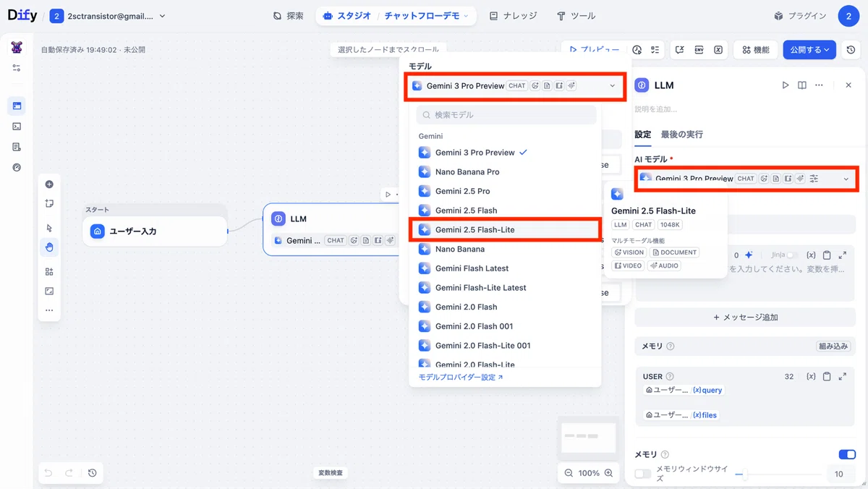This screenshot has width=868, height=489.
Task: Open LLM node help book icon
Action: (802, 85)
